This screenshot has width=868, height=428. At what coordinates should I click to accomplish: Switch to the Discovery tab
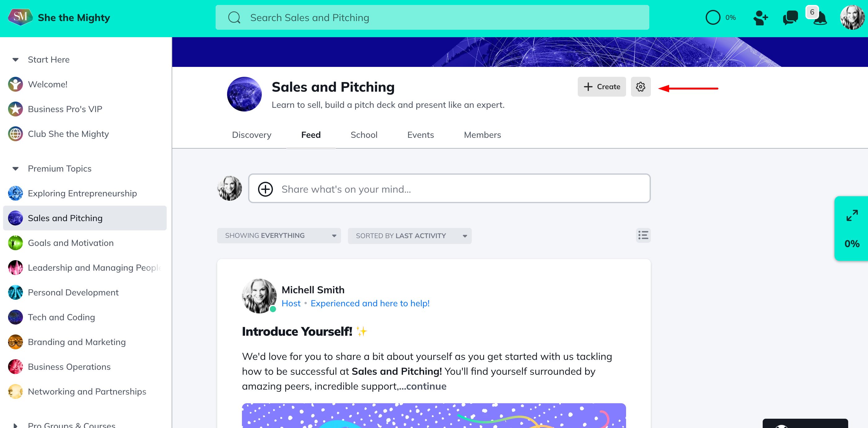pyautogui.click(x=251, y=135)
